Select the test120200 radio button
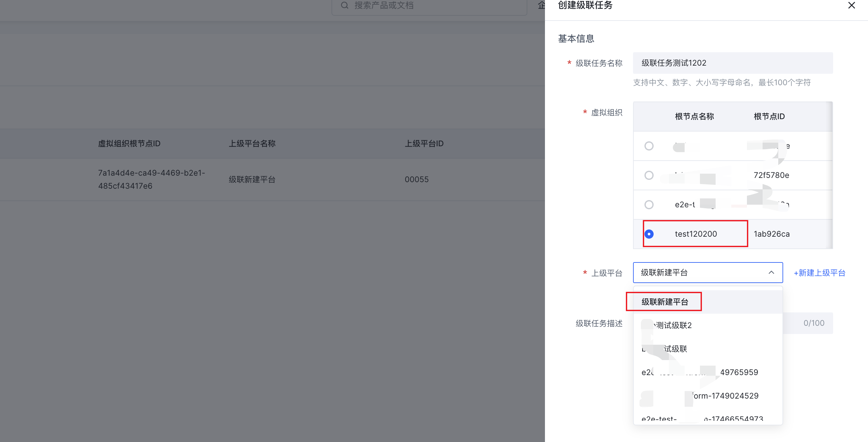 tap(649, 234)
